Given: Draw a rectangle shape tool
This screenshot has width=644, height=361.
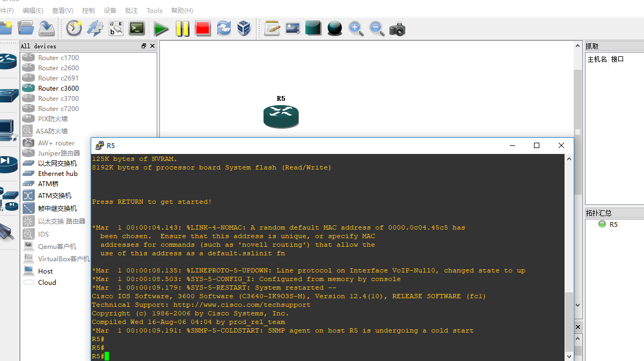Looking at the screenshot, I should pos(313,28).
